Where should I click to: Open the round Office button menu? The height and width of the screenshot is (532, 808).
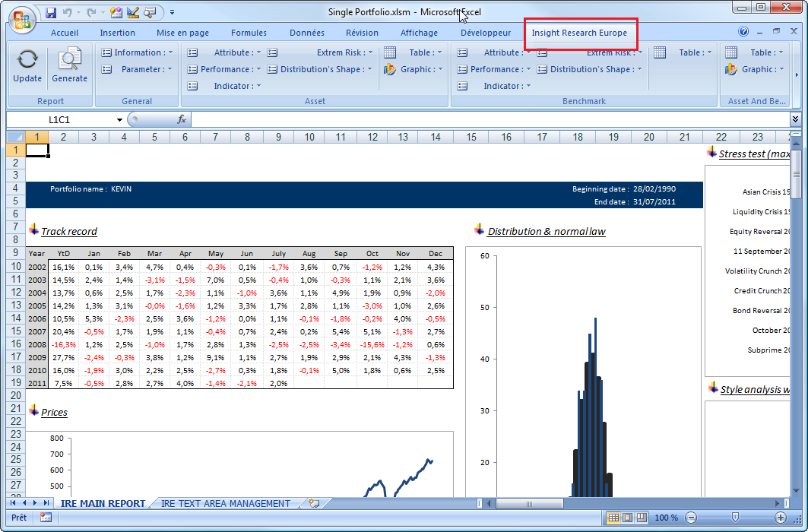pyautogui.click(x=21, y=21)
